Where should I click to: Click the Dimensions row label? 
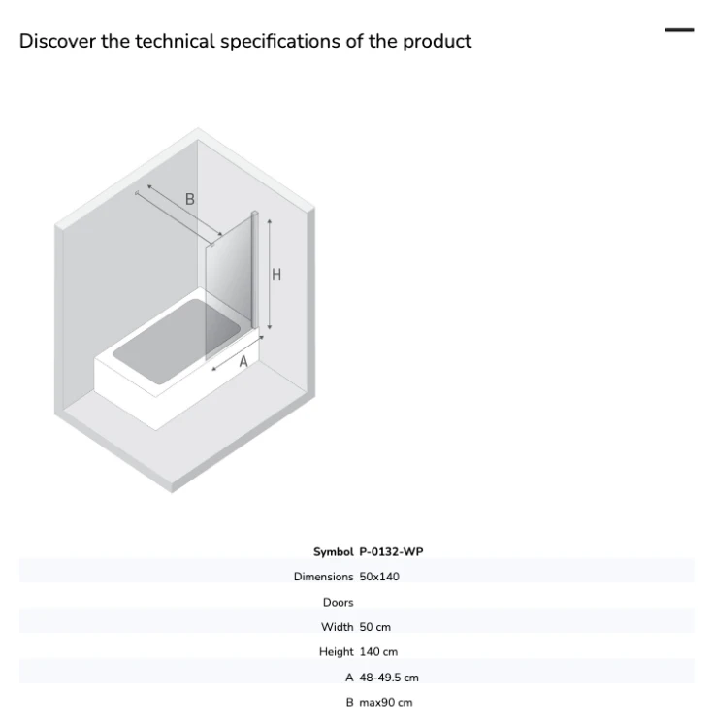click(323, 577)
